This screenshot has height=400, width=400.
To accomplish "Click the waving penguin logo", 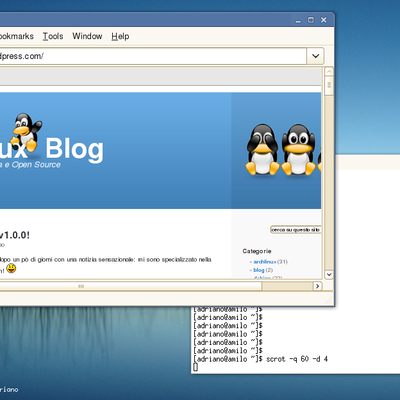I will (x=27, y=132).
